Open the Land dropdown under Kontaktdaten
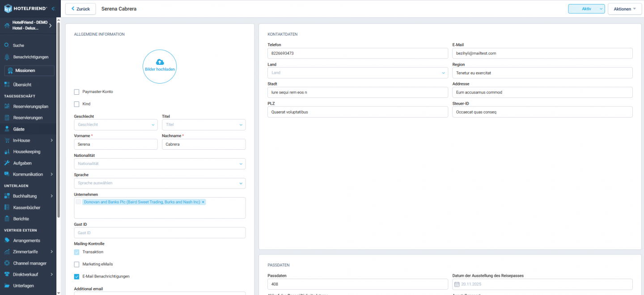Screen dimensions: 644x295 [x=357, y=72]
